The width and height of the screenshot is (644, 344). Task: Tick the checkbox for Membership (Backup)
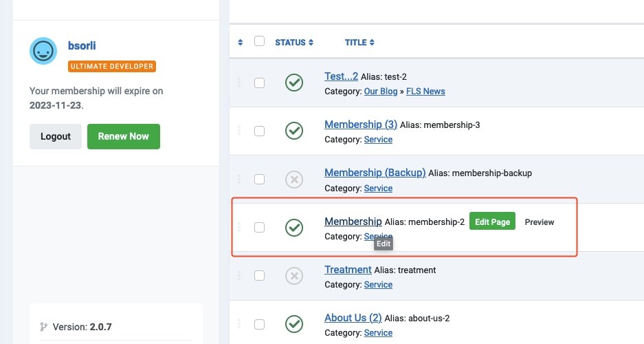(259, 179)
